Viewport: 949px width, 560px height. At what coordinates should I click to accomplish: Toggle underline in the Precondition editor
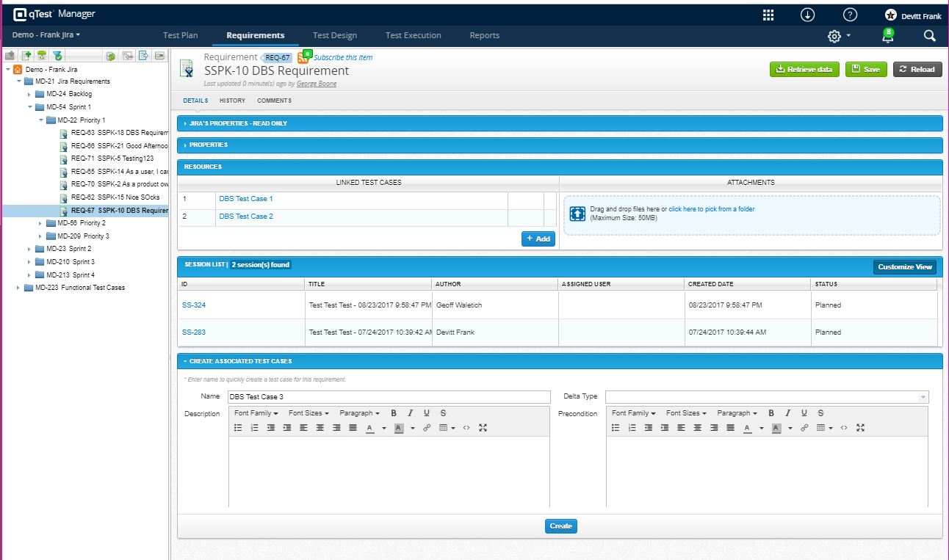pyautogui.click(x=804, y=413)
